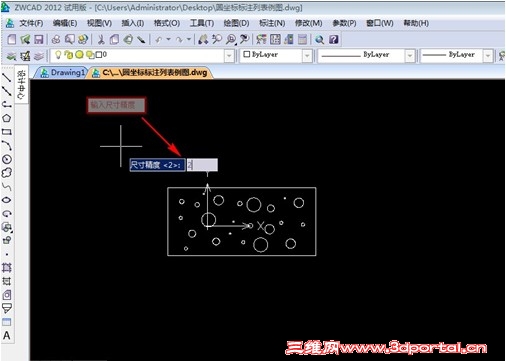Open the 帮助(H) menu

click(416, 23)
